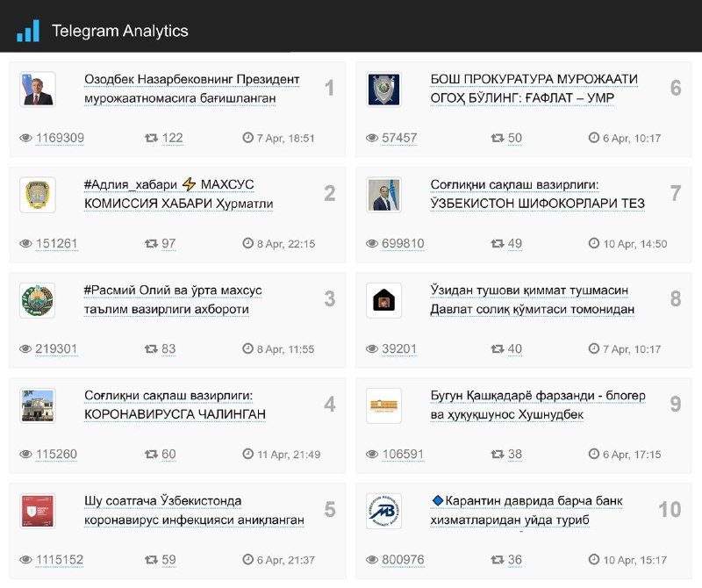This screenshot has width=702, height=588.
Task: Click the Telegram Analytics header title
Action: coord(120,31)
